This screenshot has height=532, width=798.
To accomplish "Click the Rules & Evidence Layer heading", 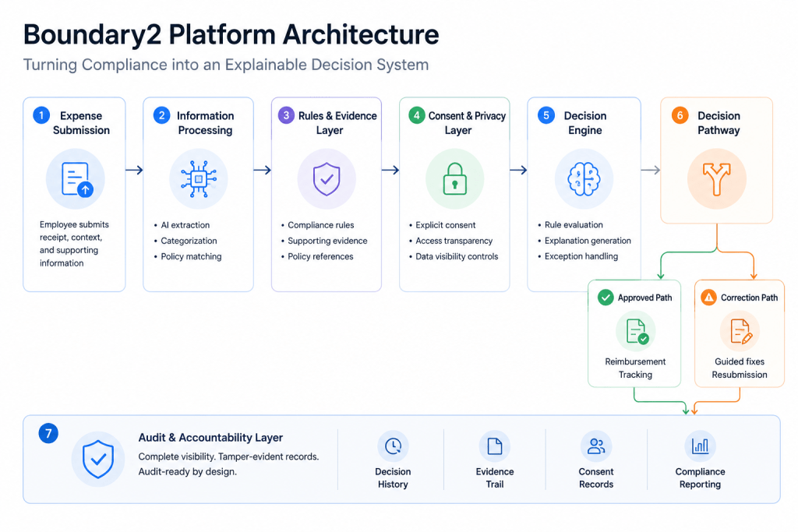I will (337, 123).
